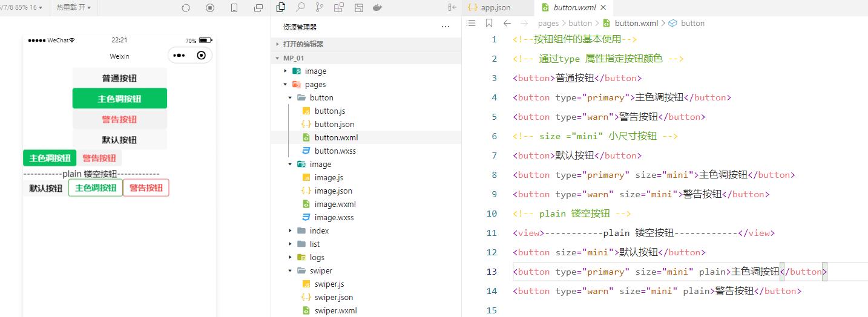Viewport: 868px width, 317px height.
Task: Collapse the swiper folder
Action: (x=291, y=270)
